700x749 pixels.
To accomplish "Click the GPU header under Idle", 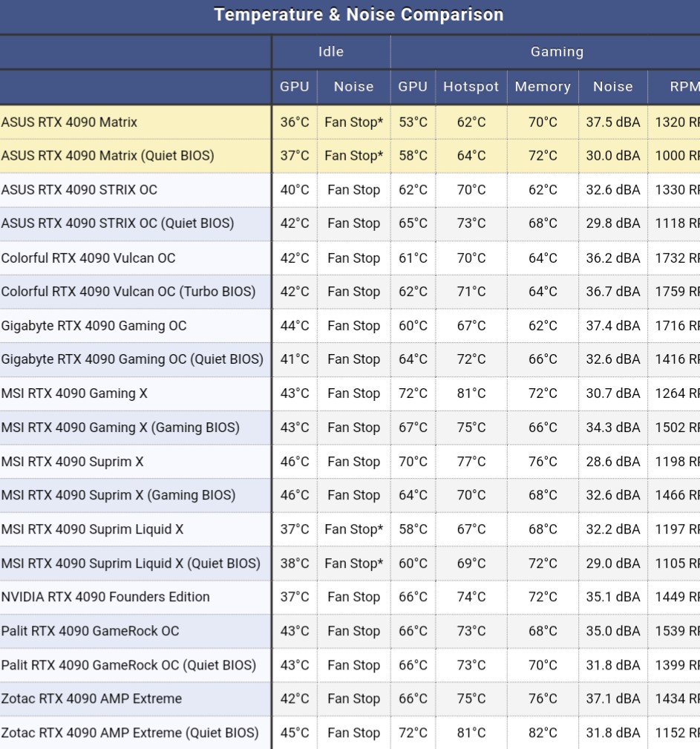I will (294, 87).
